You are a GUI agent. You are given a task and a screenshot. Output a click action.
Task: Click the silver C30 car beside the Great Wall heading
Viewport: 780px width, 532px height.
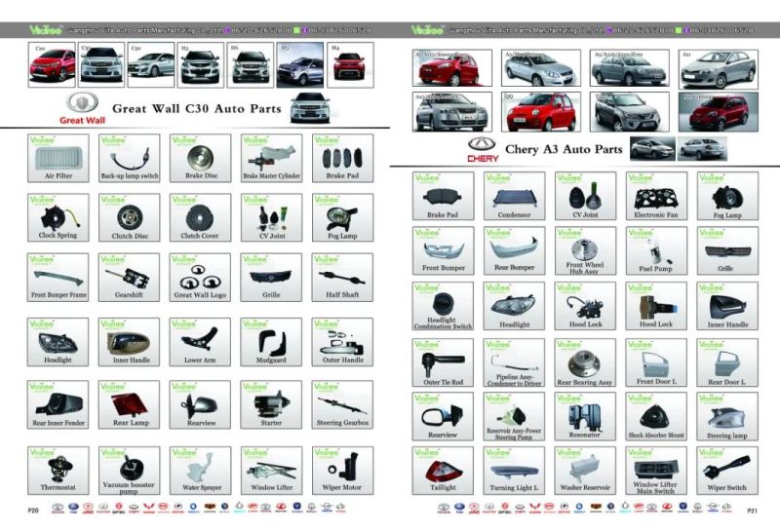310,108
